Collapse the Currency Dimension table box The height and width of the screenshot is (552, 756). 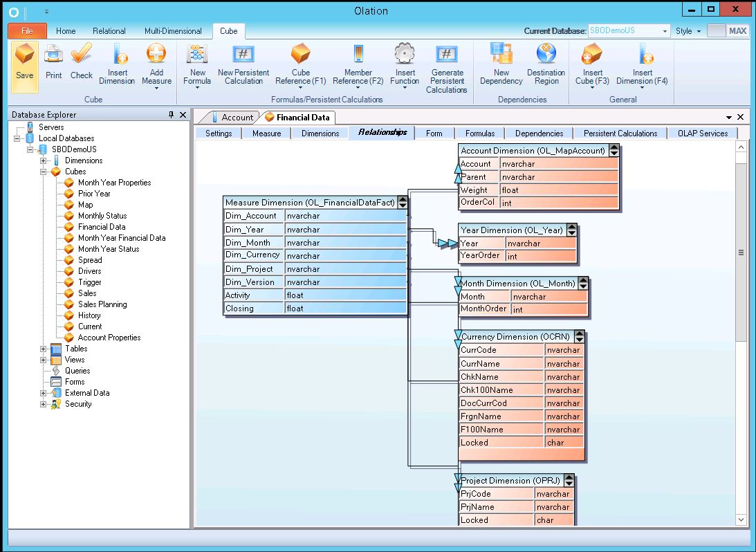580,337
